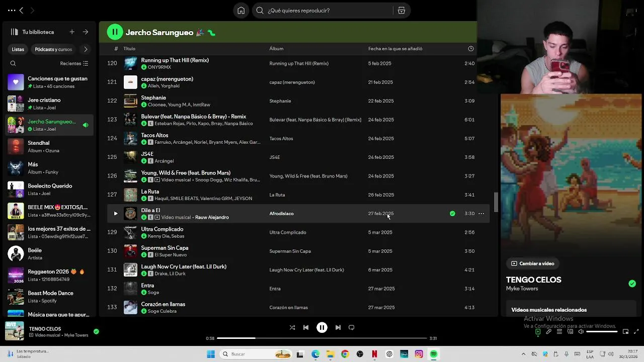Open now playing cover in player bar
The width and height of the screenshot is (644, 362).
(15, 331)
